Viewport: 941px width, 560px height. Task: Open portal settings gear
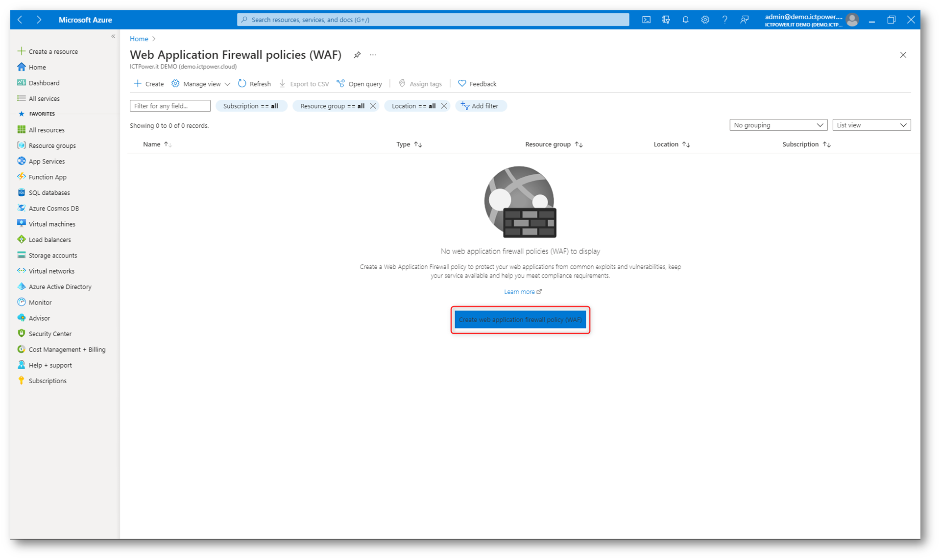(705, 20)
